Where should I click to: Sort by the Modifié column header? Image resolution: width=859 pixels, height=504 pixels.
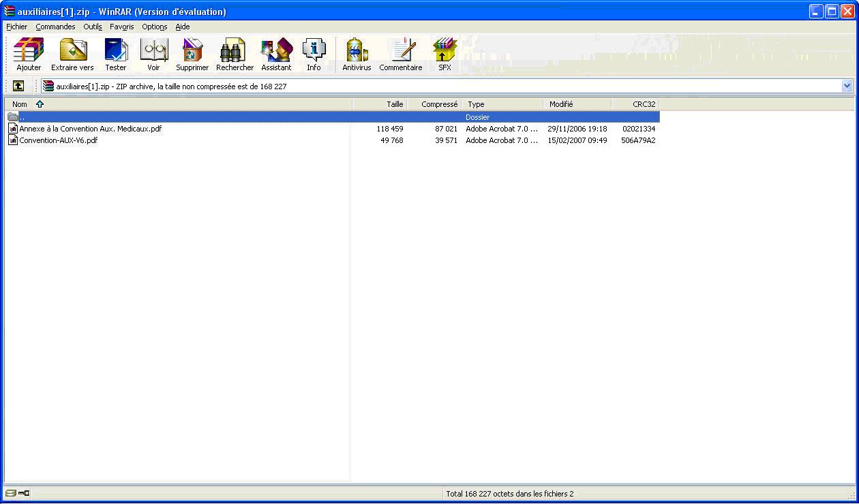577,104
